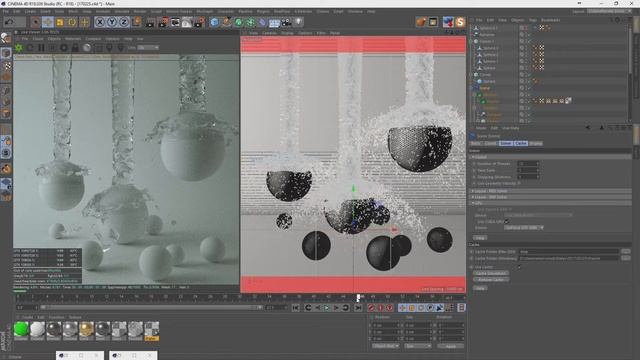Open Live Viewer Objects menu
Screen dimensions: 640x360
[x=54, y=39]
